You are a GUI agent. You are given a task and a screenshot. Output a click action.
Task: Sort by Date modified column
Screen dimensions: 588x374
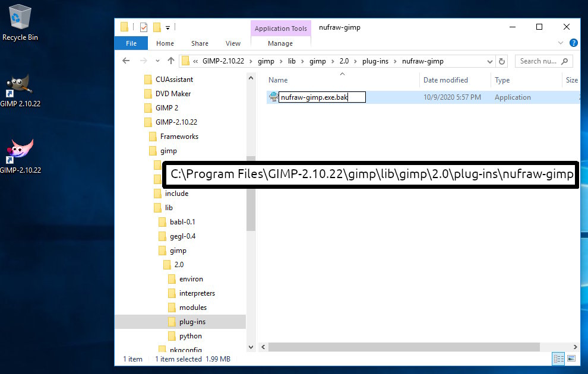[445, 80]
